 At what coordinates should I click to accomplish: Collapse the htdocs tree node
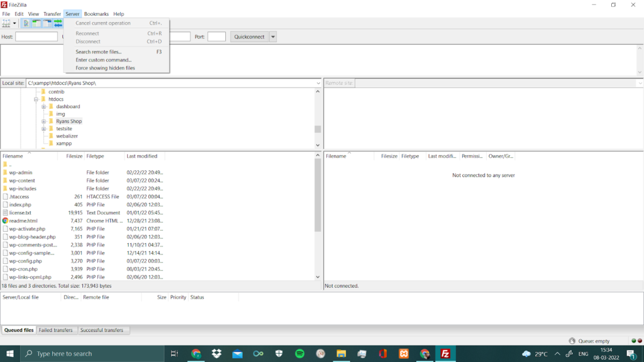(36, 99)
